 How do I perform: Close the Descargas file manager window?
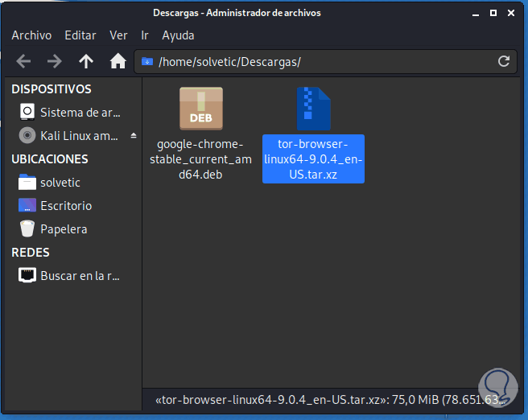511,13
